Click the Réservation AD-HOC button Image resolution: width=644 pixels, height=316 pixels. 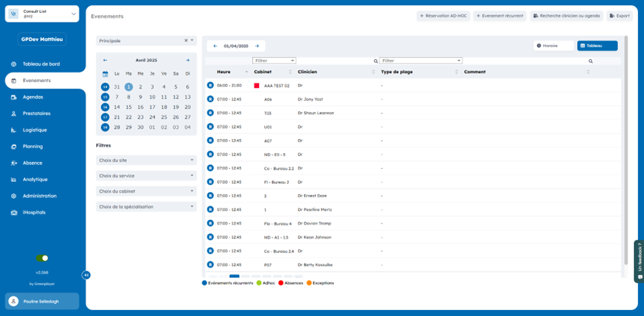[443, 16]
